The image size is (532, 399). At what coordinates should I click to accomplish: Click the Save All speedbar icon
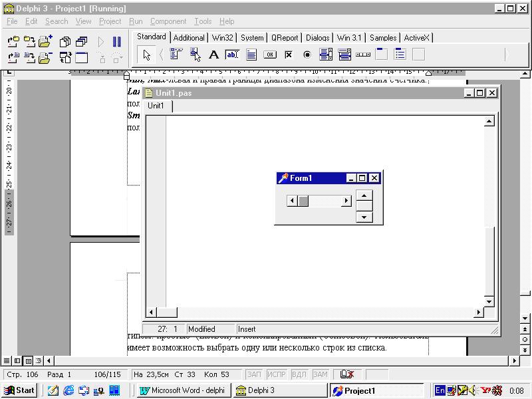[29, 42]
